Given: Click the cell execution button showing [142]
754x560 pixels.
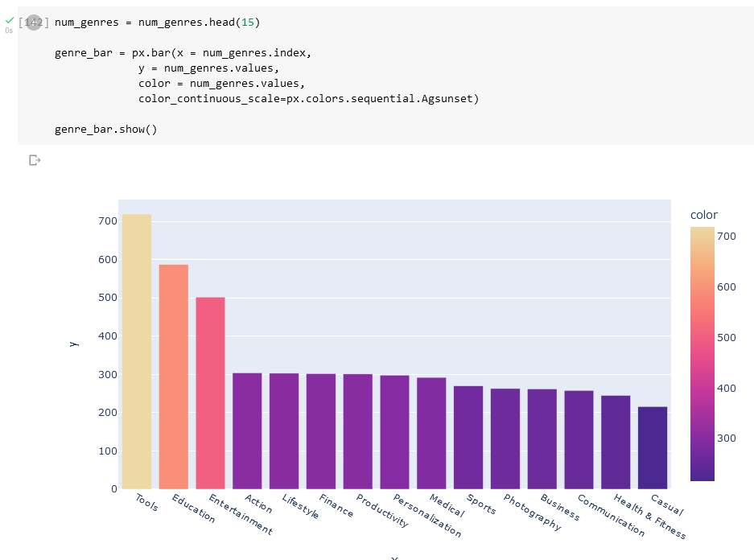Looking at the screenshot, I should 33,22.
